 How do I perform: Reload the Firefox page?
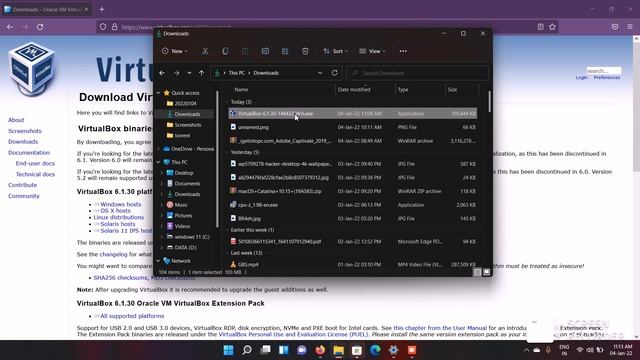pos(40,27)
